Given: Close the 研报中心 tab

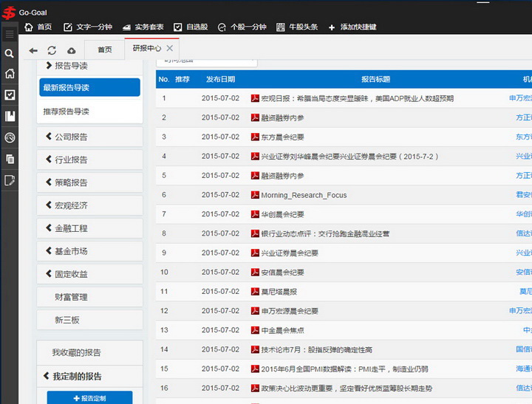Looking at the screenshot, I should [170, 48].
